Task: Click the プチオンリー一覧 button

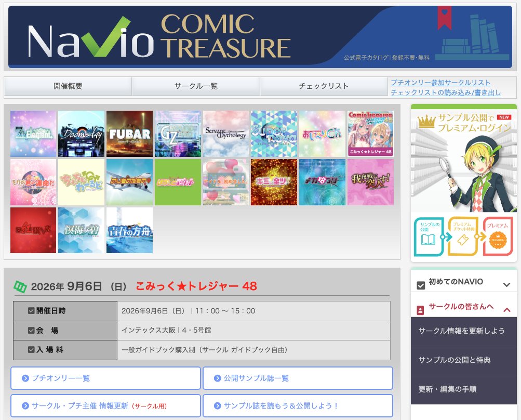Action: 105,378
